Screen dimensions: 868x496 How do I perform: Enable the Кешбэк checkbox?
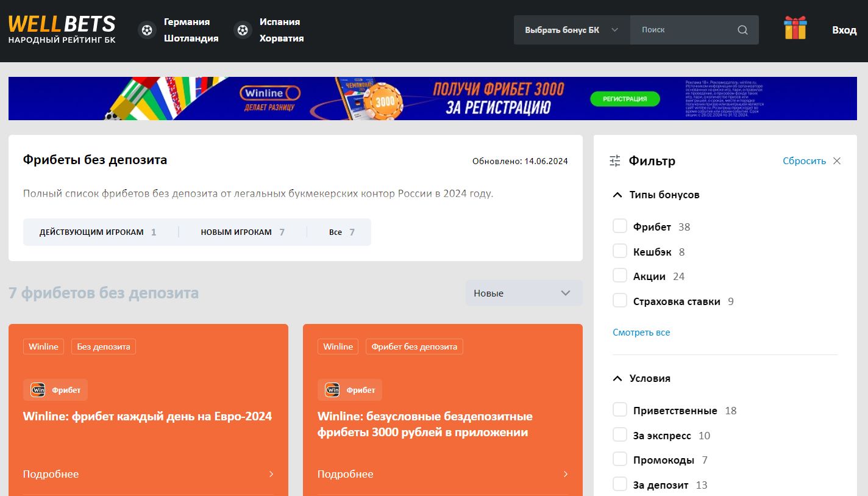coord(620,251)
